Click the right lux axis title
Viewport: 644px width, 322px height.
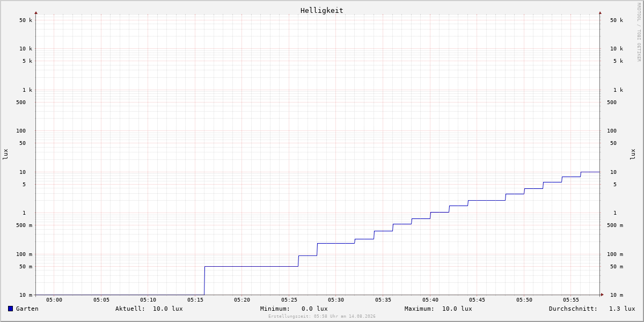633,155
